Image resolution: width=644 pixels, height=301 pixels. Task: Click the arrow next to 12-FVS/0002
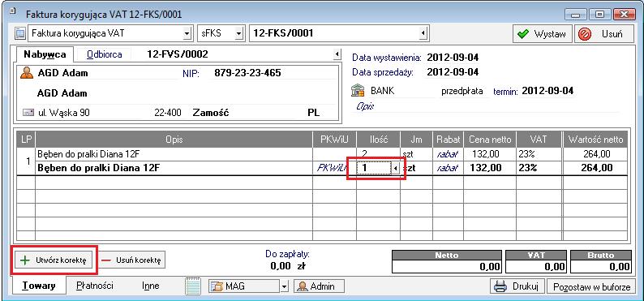click(x=337, y=54)
